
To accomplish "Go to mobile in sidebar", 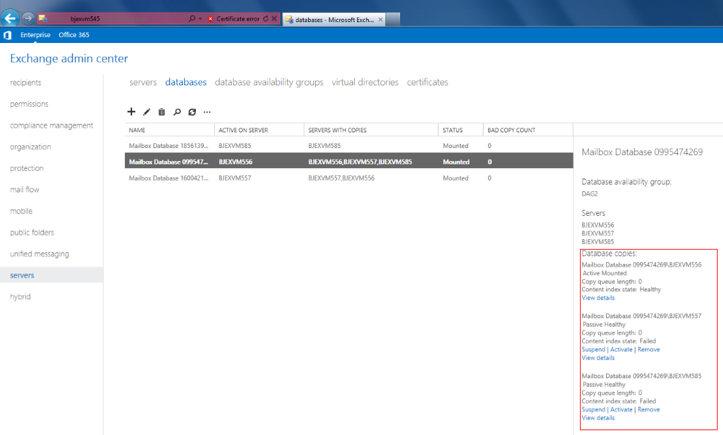I will coord(21,211).
